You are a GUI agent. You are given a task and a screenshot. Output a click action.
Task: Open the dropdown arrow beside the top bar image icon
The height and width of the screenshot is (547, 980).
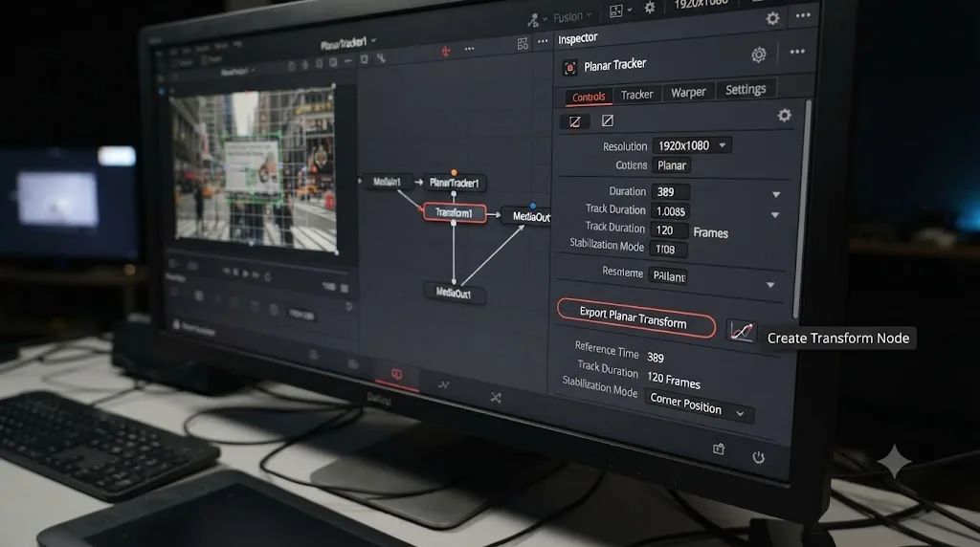pyautogui.click(x=630, y=10)
